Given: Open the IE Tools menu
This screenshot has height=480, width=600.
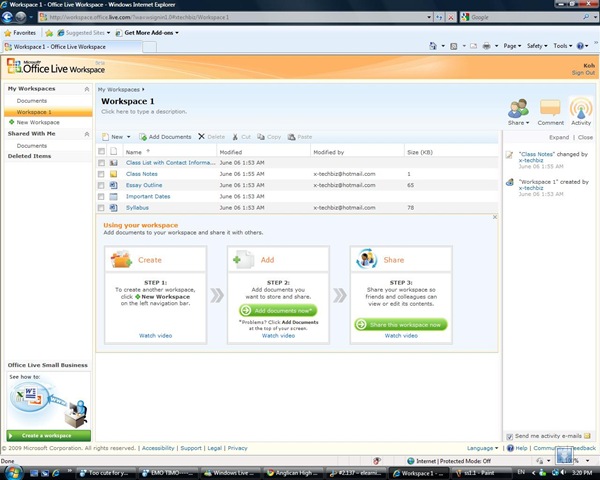Looking at the screenshot, I should click(562, 46).
